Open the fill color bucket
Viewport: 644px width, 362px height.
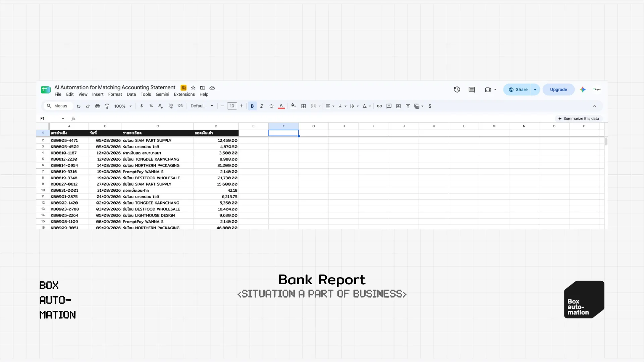293,106
